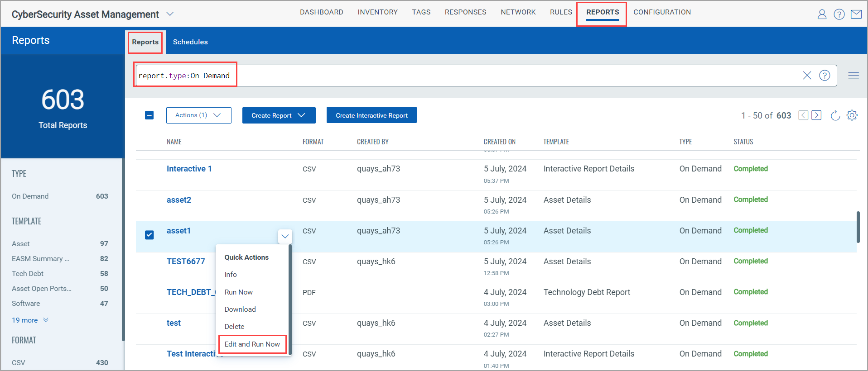Filter by Software template
This screenshot has width=868, height=371.
(x=60, y=304)
